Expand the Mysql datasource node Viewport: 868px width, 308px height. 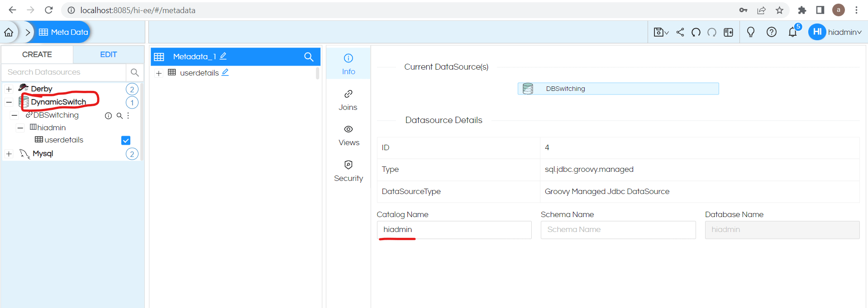[x=9, y=154]
